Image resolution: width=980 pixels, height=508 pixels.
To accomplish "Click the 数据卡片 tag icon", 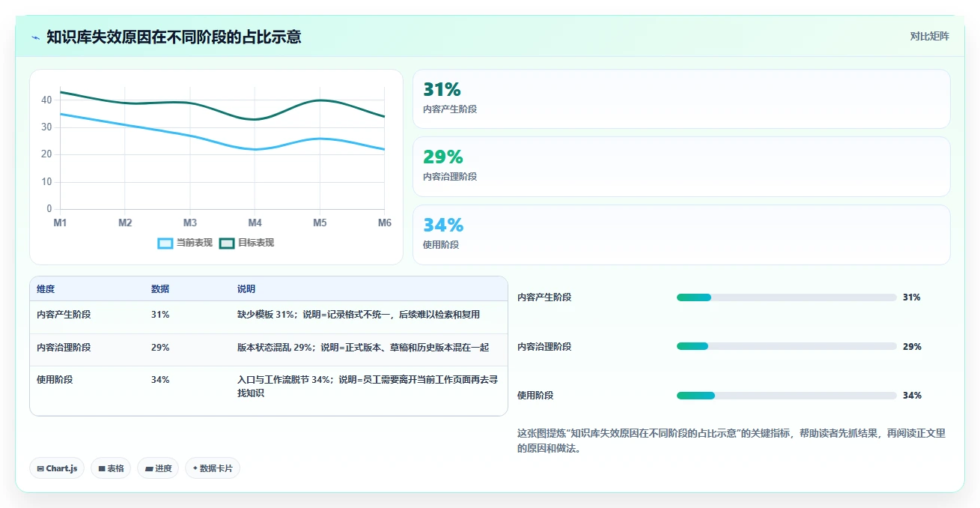I will (195, 468).
